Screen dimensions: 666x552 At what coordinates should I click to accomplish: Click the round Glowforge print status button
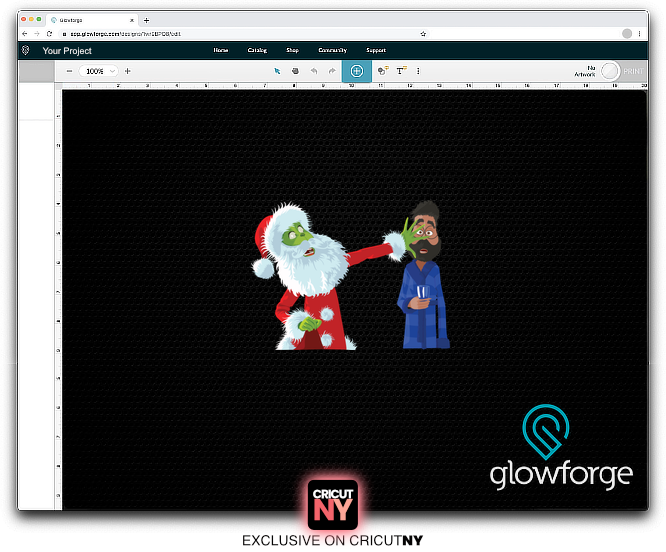(x=610, y=71)
